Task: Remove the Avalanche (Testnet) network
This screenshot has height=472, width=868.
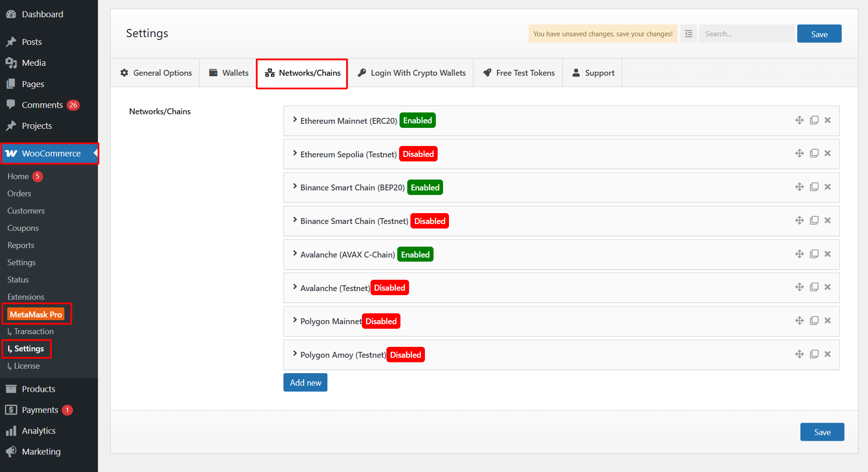Action: 828,287
